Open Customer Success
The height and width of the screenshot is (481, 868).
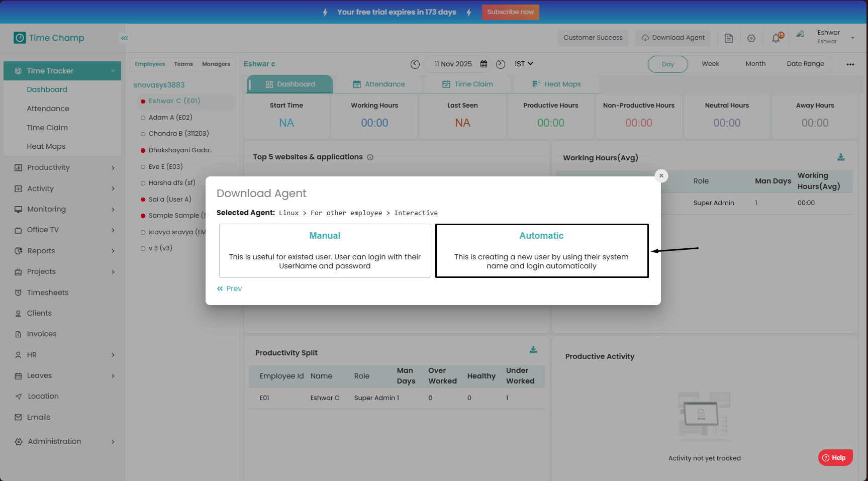point(593,38)
